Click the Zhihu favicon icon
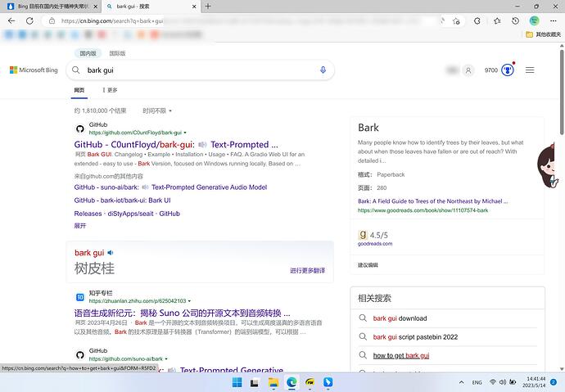This screenshot has width=565, height=392. pos(80,297)
